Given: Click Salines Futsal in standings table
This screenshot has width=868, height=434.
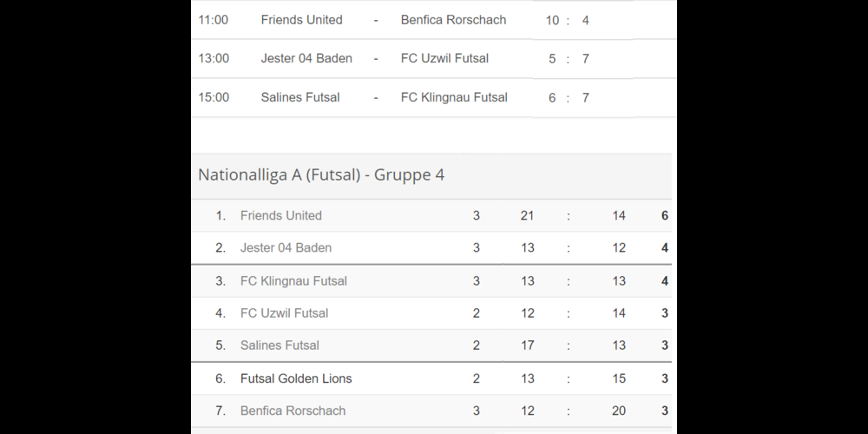Looking at the screenshot, I should coord(279,345).
